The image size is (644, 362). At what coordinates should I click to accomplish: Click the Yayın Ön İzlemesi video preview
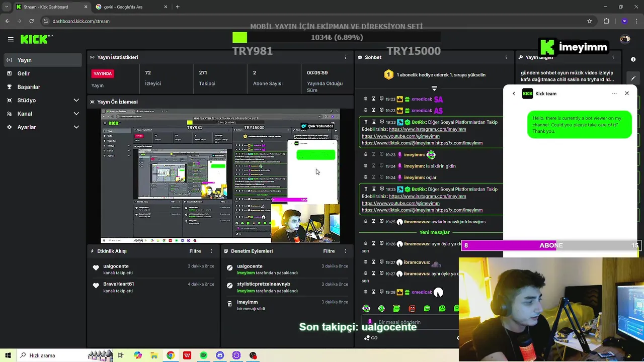tap(220, 176)
